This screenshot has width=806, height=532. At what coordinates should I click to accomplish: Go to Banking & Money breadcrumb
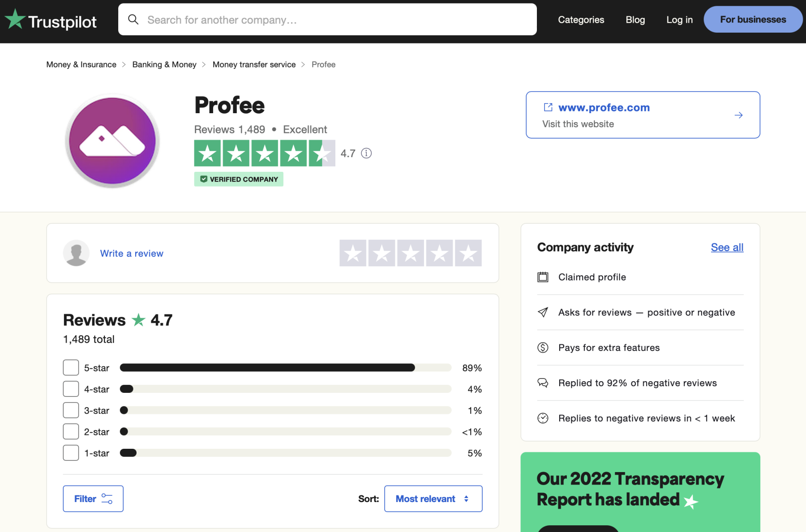coord(164,64)
